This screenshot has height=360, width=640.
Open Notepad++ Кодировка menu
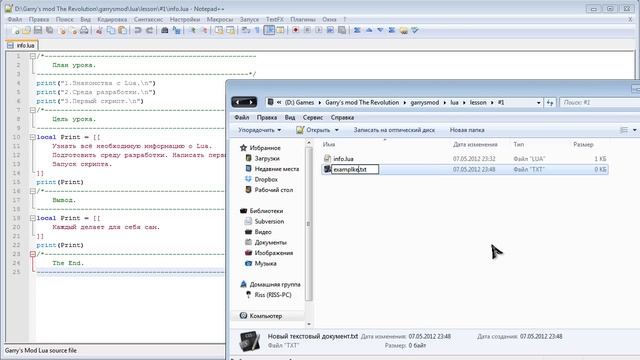pos(112,19)
